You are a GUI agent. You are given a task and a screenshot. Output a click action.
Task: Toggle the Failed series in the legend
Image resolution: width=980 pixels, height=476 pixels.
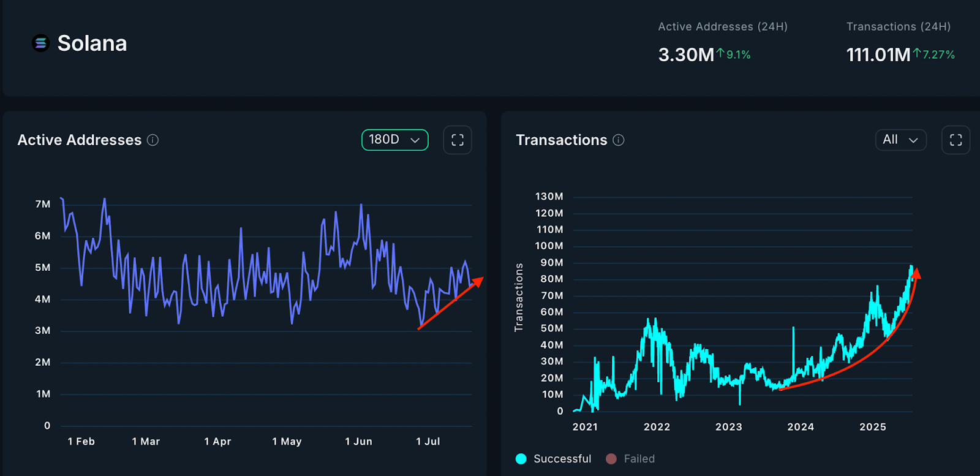tap(639, 459)
